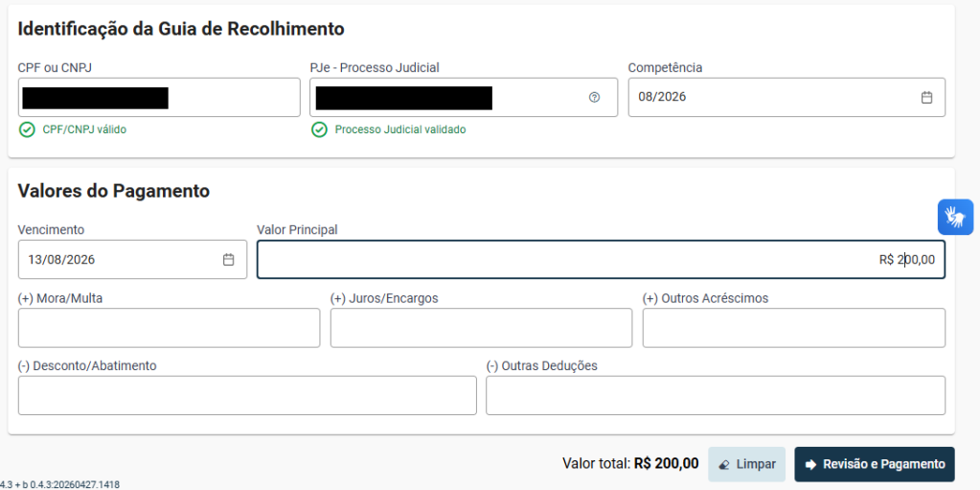Viewport: 980px width, 490px height.
Task: Click the Outras Deduções input field
Action: click(716, 395)
